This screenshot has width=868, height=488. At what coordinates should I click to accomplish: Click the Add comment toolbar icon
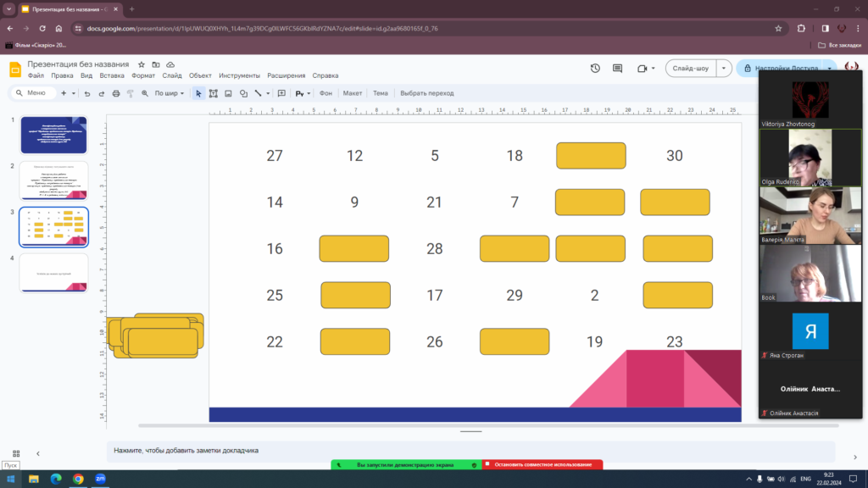click(281, 93)
